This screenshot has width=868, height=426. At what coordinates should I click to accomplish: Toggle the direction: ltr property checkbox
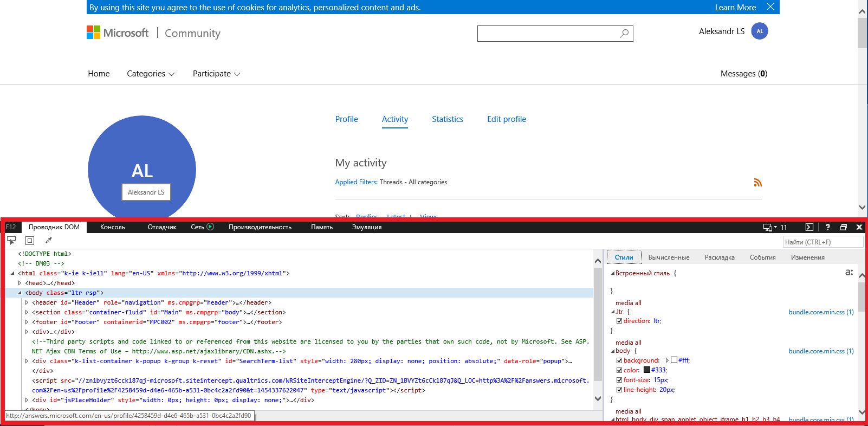coord(619,321)
